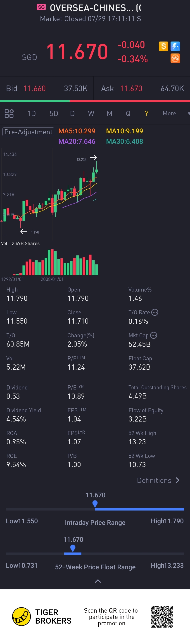The image size is (190, 644).
Task: Tap the Bid price 11.660
Action: (35, 88)
